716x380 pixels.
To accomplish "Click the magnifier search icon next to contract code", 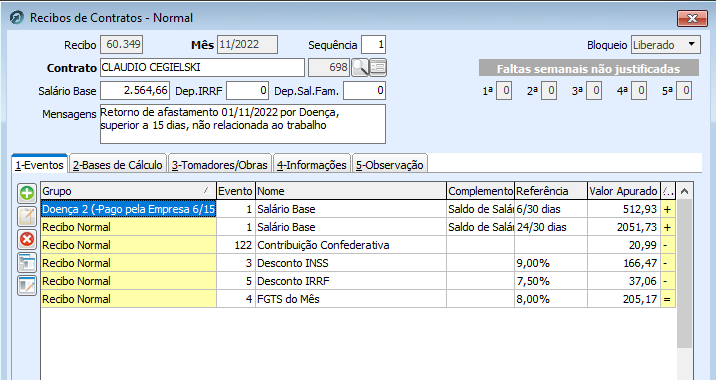I will 360,68.
